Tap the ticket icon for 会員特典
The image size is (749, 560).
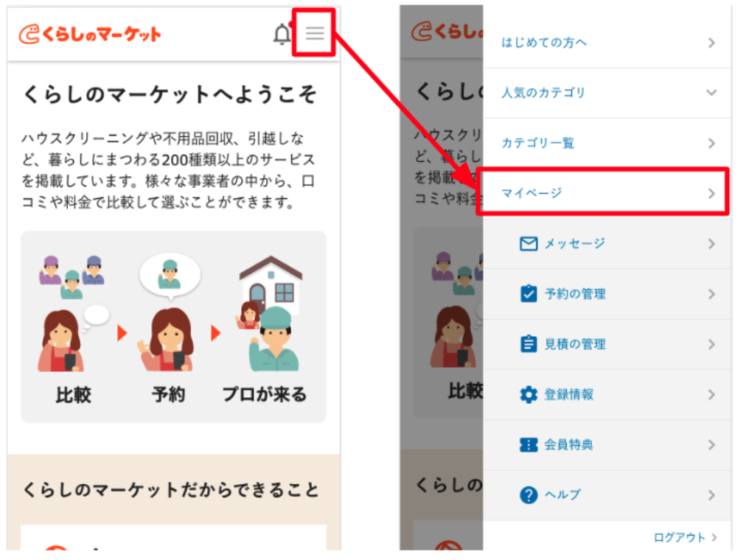click(529, 444)
